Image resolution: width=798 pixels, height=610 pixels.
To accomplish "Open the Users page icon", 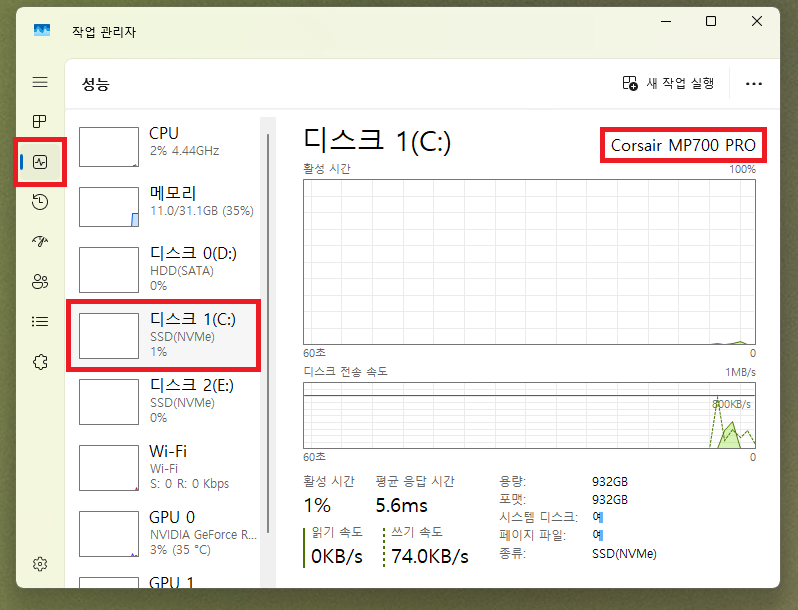I will point(40,282).
